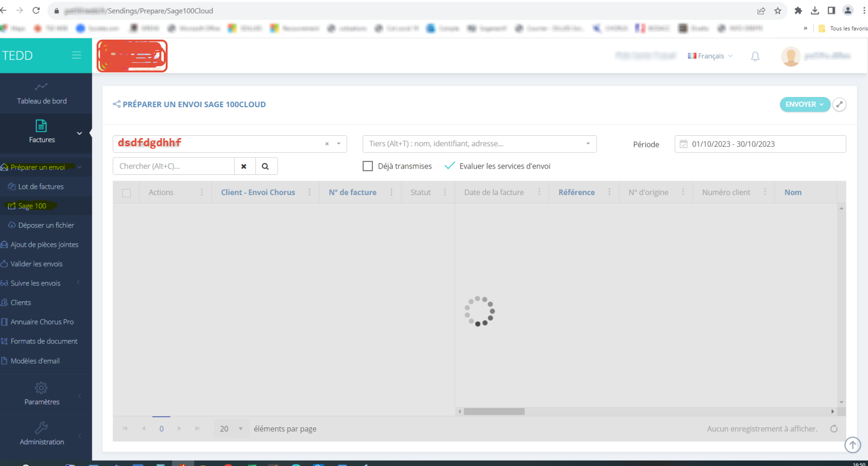Collapse the Factures chevron
The width and height of the screenshot is (868, 466).
click(x=79, y=133)
